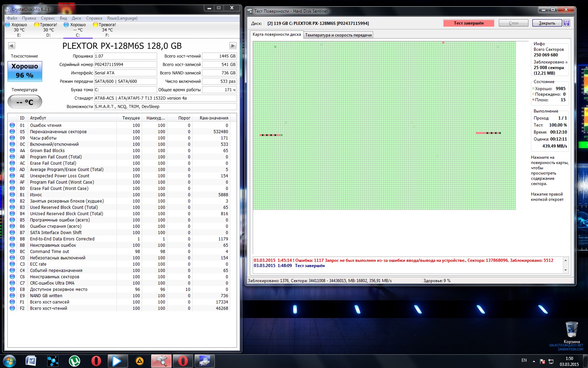Screen dimensions: 588x368
Task: Click the health status 'Хорошо 96 %' button
Action: (x=25, y=71)
